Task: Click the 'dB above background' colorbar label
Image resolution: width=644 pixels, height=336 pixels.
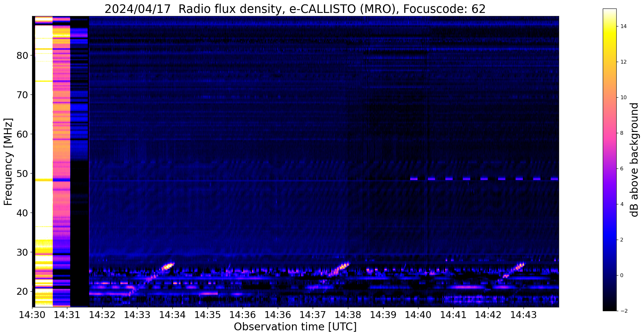Action: pos(635,160)
